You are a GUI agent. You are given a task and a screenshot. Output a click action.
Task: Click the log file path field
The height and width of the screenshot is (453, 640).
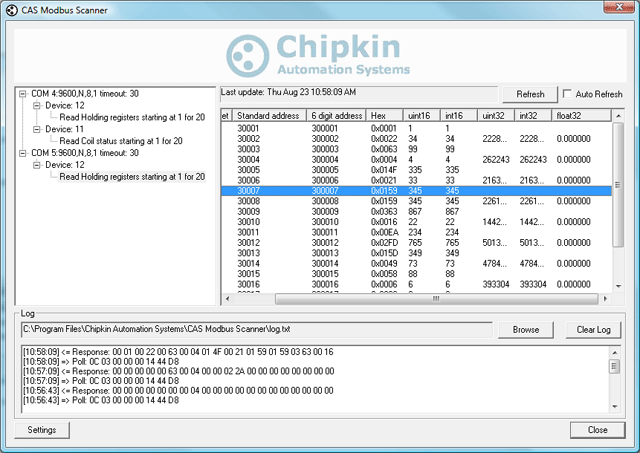pos(255,329)
